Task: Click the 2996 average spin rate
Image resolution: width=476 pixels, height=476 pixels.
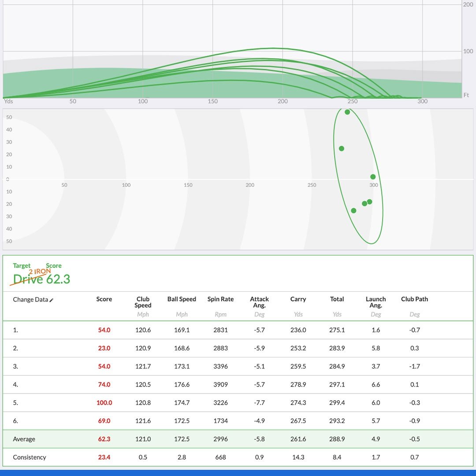Action: tap(221, 439)
